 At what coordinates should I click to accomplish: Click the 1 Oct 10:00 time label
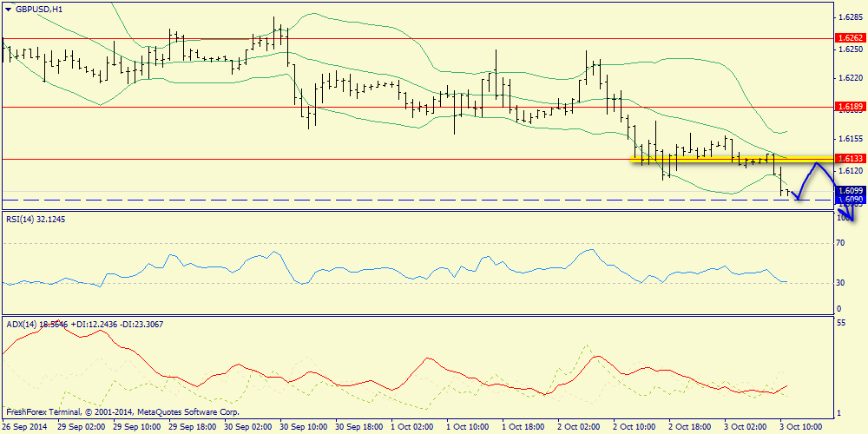pyautogui.click(x=467, y=427)
